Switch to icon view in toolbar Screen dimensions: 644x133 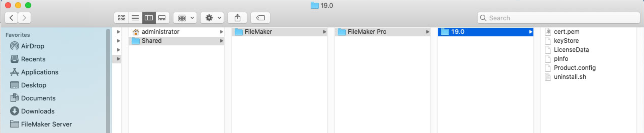click(122, 18)
